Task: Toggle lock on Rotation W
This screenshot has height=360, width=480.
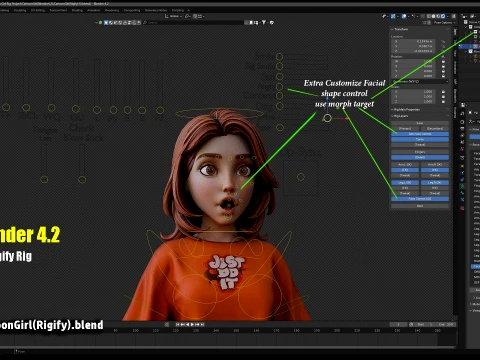Action: (443, 61)
